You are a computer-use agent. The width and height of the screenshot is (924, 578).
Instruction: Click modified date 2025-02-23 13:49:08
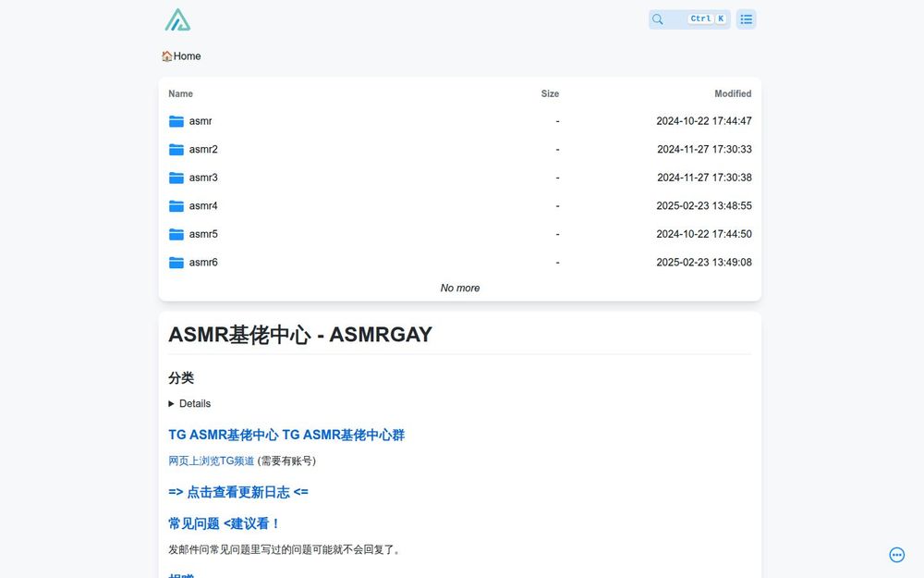tap(703, 263)
